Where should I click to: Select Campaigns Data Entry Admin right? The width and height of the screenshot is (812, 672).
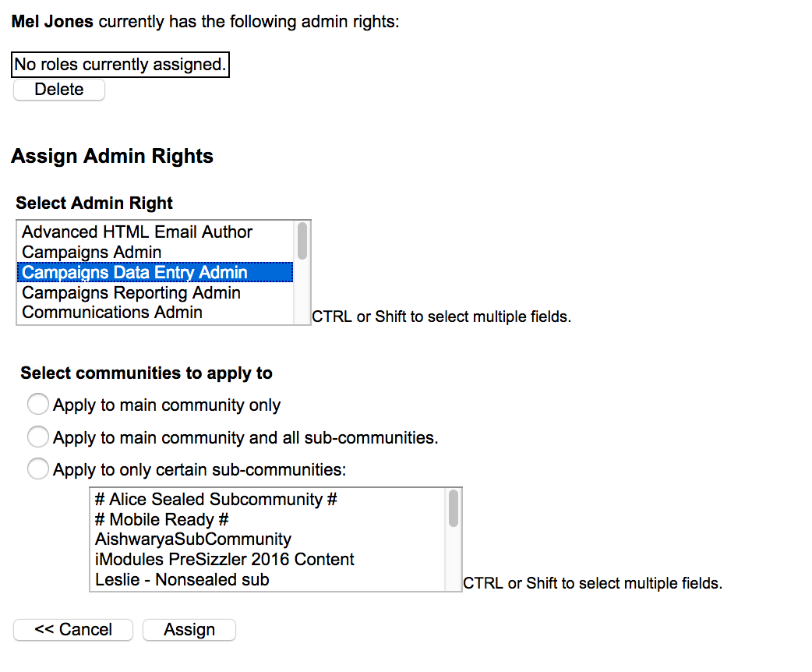coord(135,273)
